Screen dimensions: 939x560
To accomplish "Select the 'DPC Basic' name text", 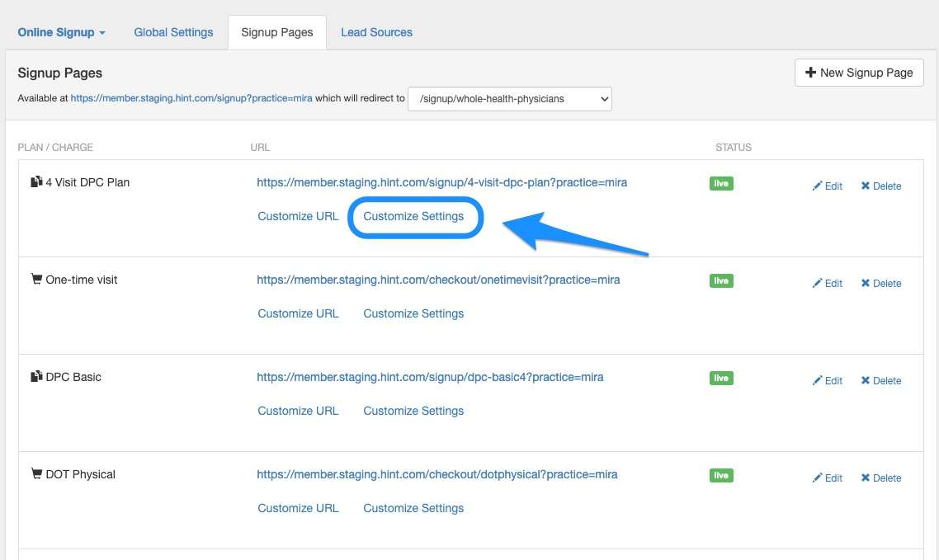I will click(x=73, y=378).
